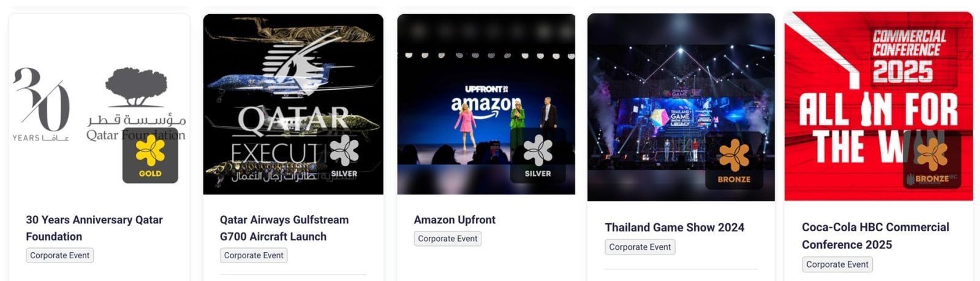Select Corporate Event tag under Thailand Game Show
This screenshot has width=980, height=281.
pyautogui.click(x=640, y=247)
